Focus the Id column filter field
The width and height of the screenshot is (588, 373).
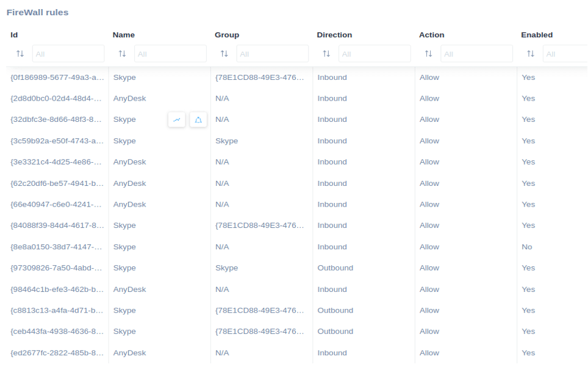tap(68, 54)
